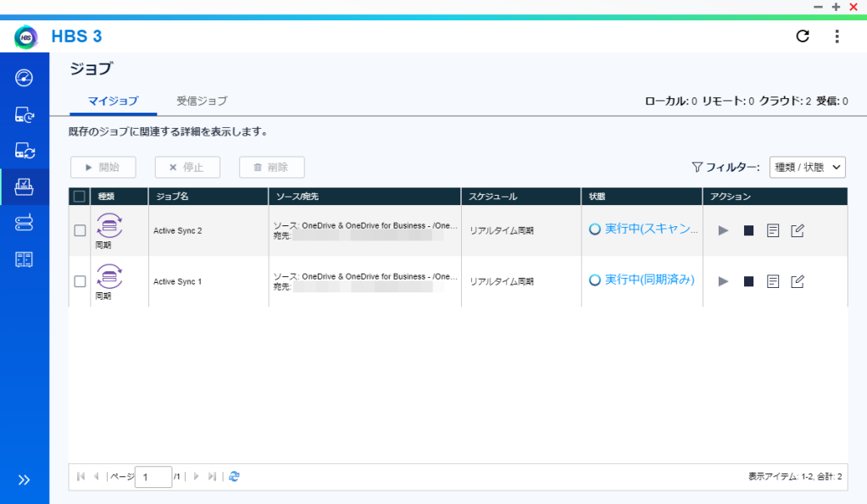The width and height of the screenshot is (867, 504).
Task: Open the backup and restore sidebar icon
Action: pyautogui.click(x=24, y=114)
